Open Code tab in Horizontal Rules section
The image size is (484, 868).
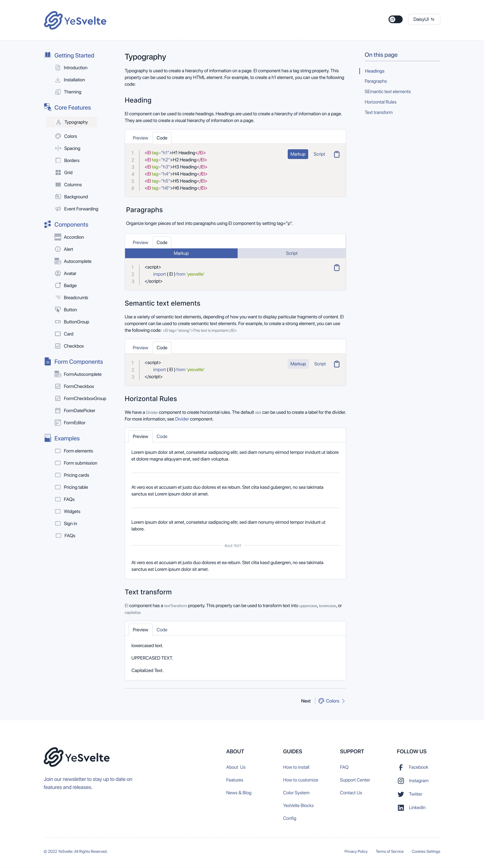coord(162,436)
